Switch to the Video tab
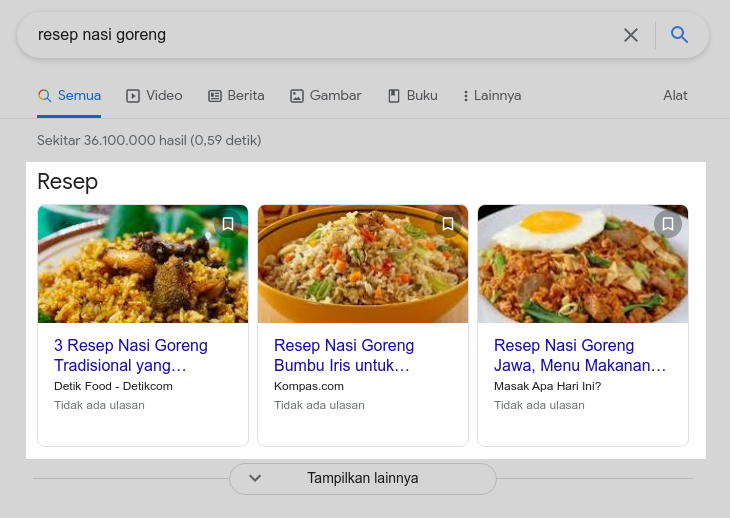The width and height of the screenshot is (730, 518). click(x=154, y=96)
